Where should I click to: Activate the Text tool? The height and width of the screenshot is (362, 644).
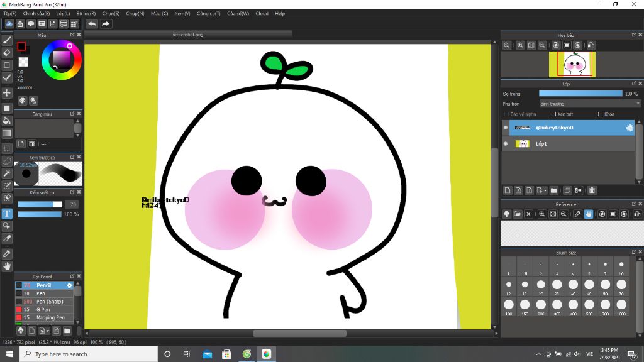click(7, 214)
